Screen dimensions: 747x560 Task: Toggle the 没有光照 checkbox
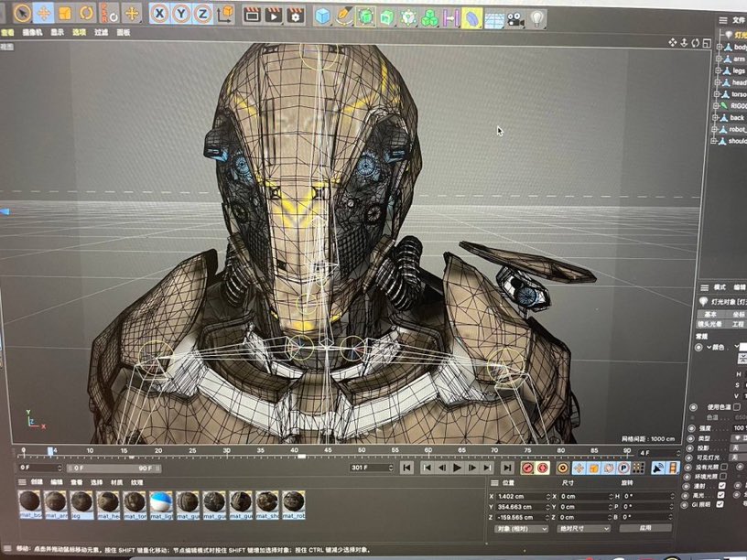[725, 468]
